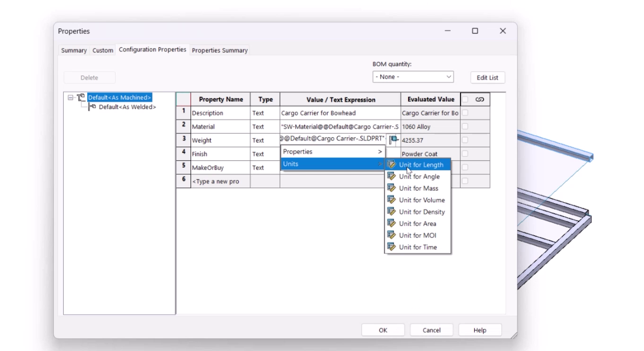The height and width of the screenshot is (351, 644).
Task: Click the Unit for Area icon
Action: point(391,223)
